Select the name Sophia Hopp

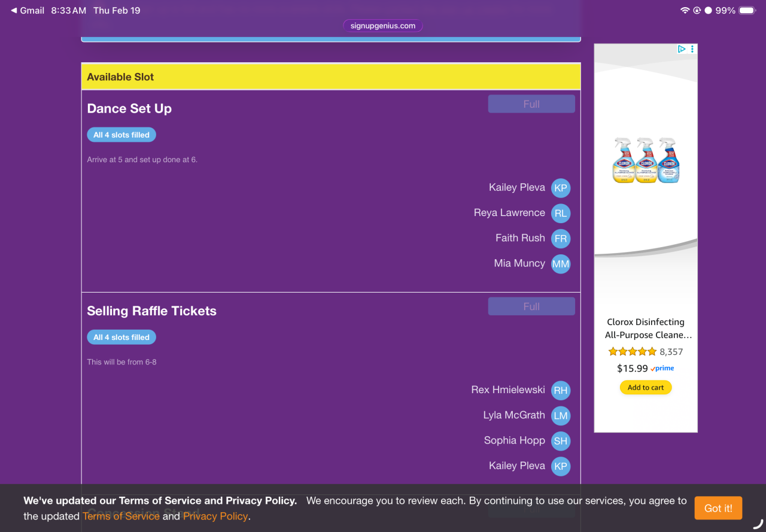[515, 440]
